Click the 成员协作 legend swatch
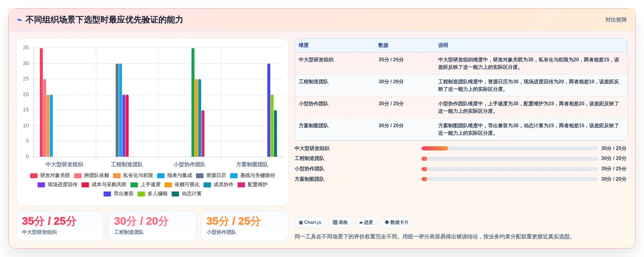This screenshot has width=644, height=257. (207, 185)
